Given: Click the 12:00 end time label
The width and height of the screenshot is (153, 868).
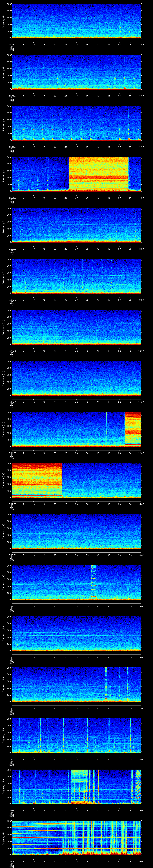Looking at the screenshot, I should 141,453.
